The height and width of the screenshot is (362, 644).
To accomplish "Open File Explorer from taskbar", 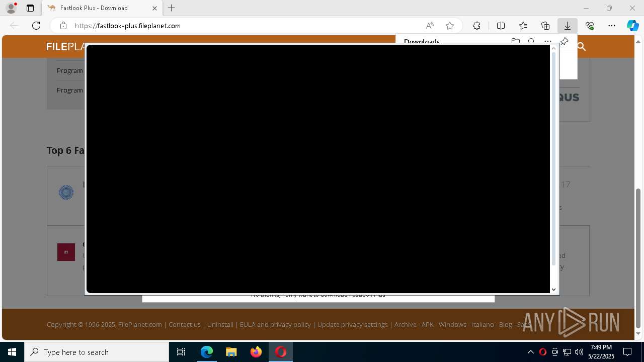I will pos(231,352).
